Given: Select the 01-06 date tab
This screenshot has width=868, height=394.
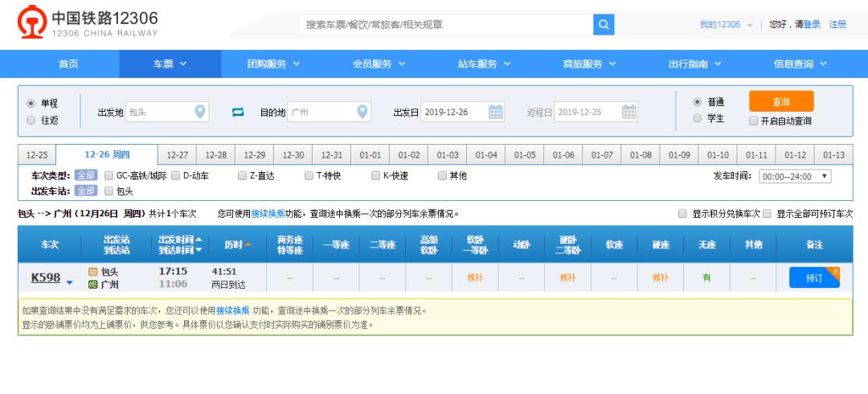Looking at the screenshot, I should 563,155.
